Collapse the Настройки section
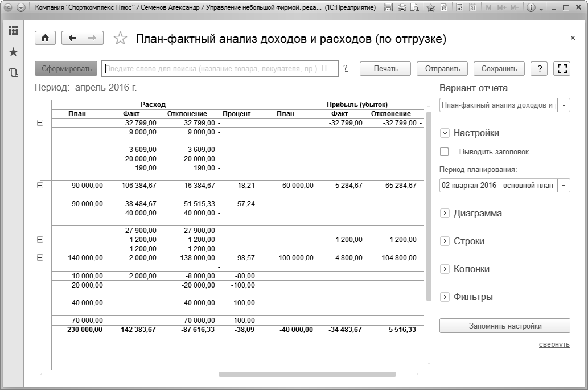The width and height of the screenshot is (588, 390). pos(445,133)
